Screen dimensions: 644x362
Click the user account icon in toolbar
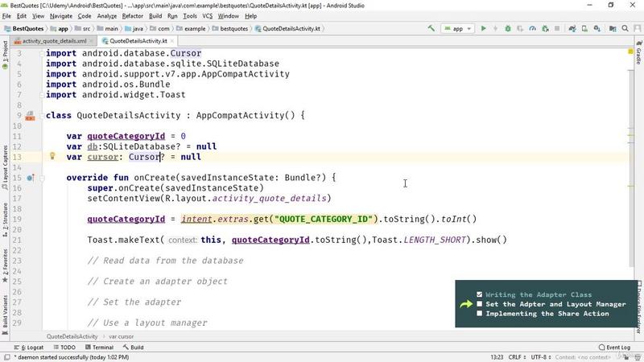pos(637,28)
